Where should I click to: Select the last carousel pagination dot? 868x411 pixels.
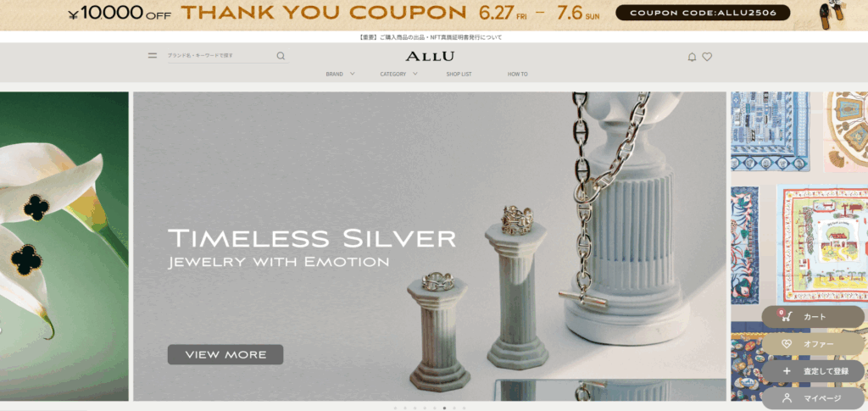[464, 408]
